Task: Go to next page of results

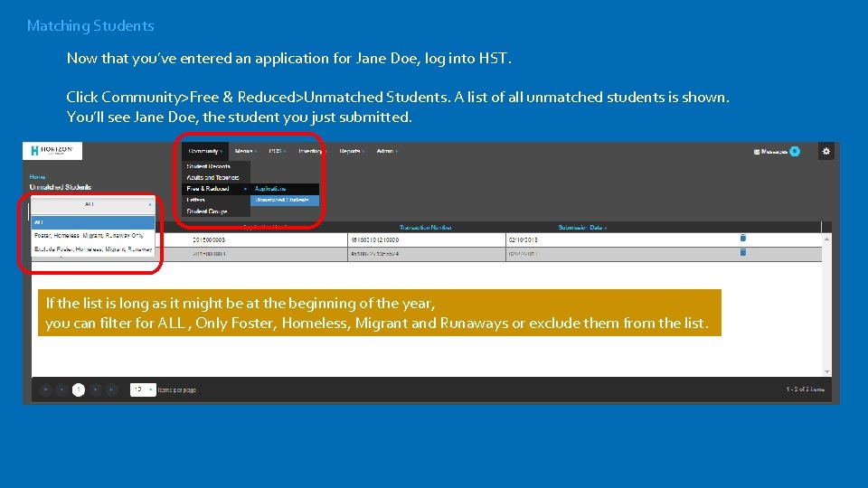Action: [x=95, y=389]
